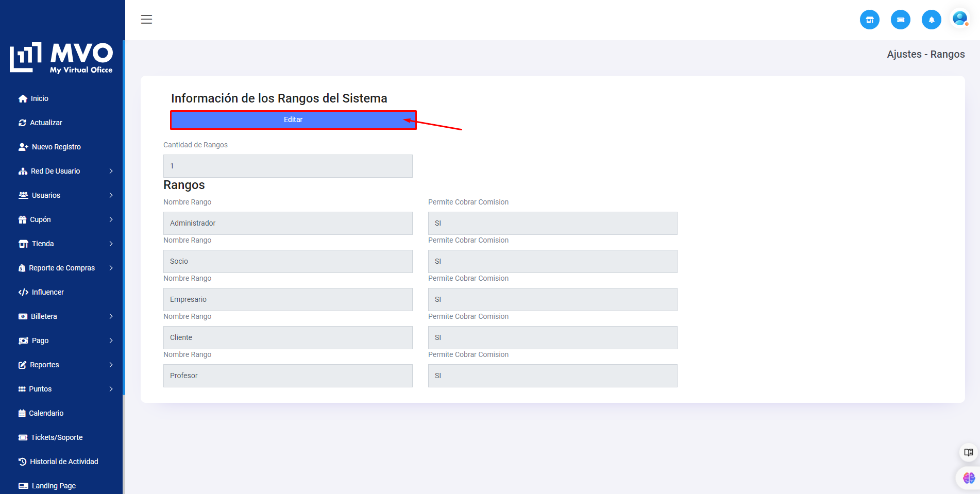Select Actualizar in the sidebar
This screenshot has width=980, height=494.
point(46,123)
